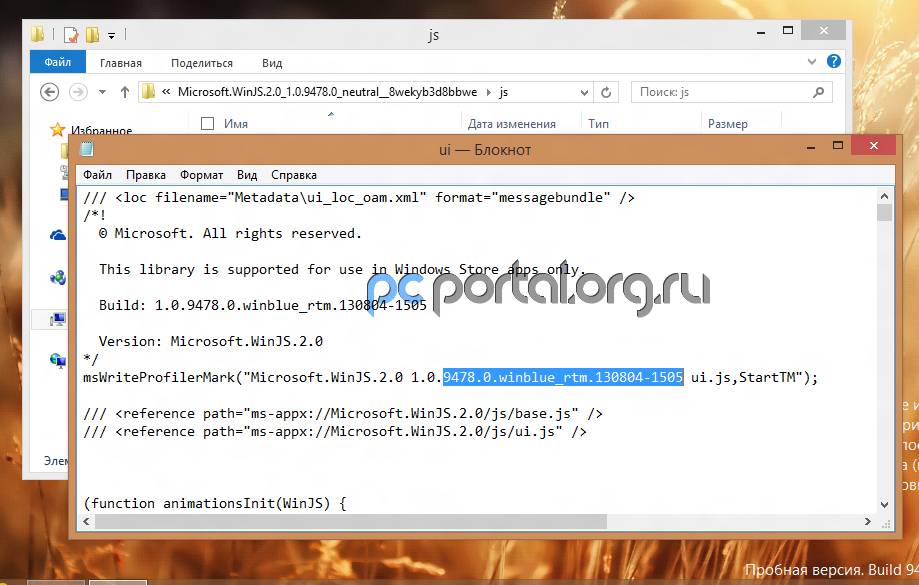Click the New Folder icon in the quick access toolbar
919x585 pixels.
pos(92,35)
